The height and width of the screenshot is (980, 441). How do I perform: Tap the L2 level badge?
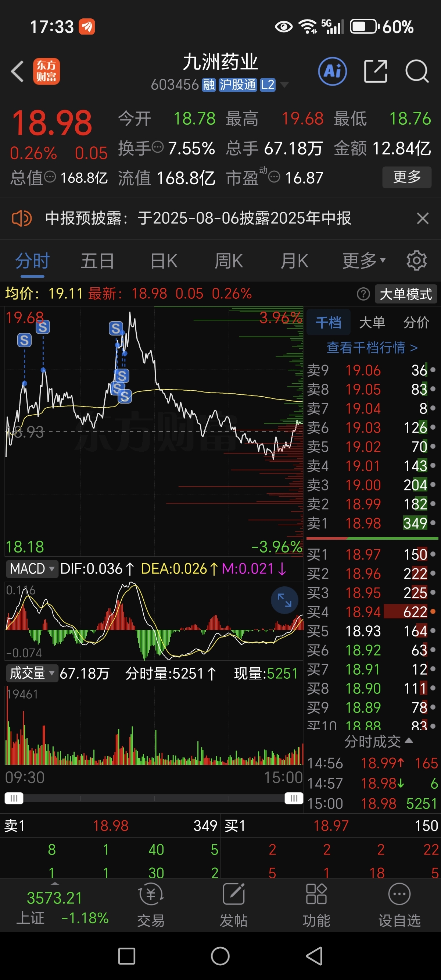click(268, 85)
